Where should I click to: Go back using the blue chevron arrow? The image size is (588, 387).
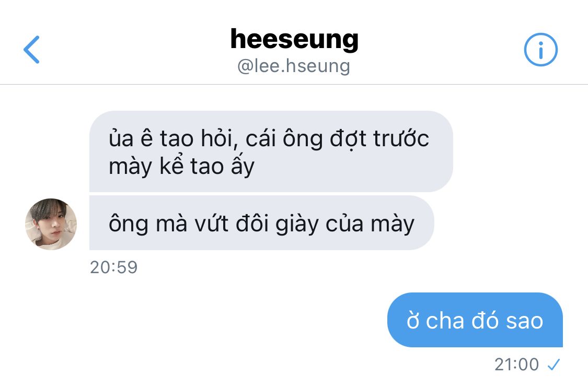pos(31,50)
